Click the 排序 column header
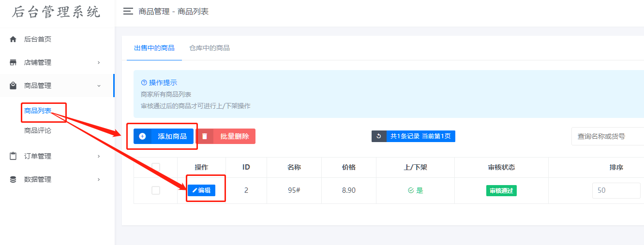644x245 pixels. pos(616,167)
